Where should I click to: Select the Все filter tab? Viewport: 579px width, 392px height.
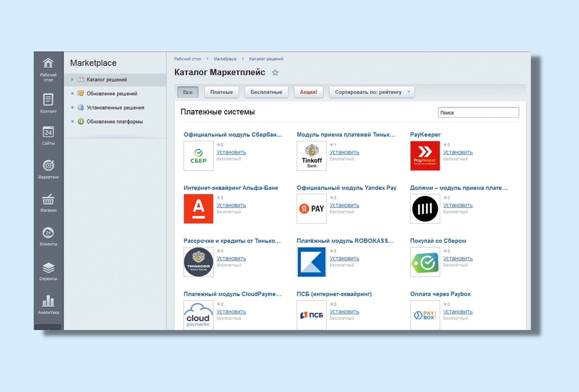pos(188,92)
